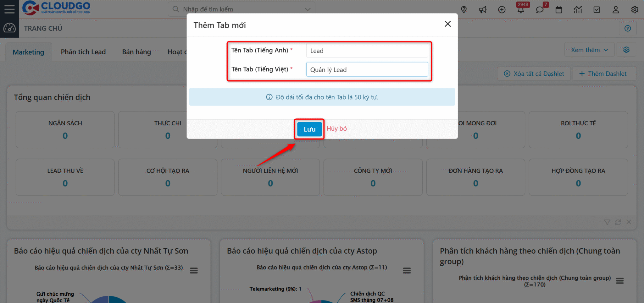Open the reports chart icon
Screen dimensions: 644x303
coord(578,10)
